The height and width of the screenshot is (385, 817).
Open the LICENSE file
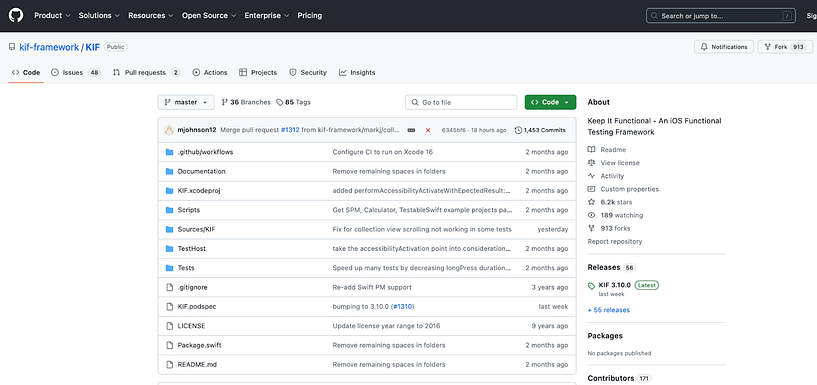click(x=191, y=326)
